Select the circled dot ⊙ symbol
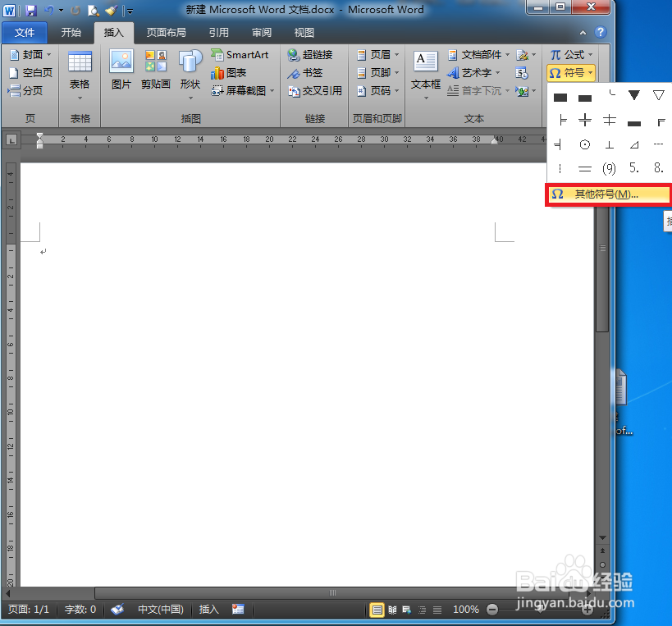672x626 pixels. click(x=584, y=145)
